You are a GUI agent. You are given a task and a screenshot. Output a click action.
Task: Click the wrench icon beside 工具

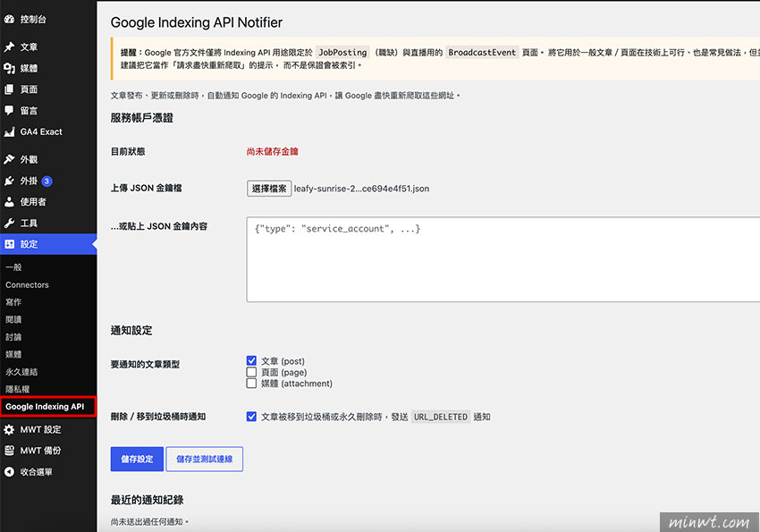pyautogui.click(x=9, y=223)
